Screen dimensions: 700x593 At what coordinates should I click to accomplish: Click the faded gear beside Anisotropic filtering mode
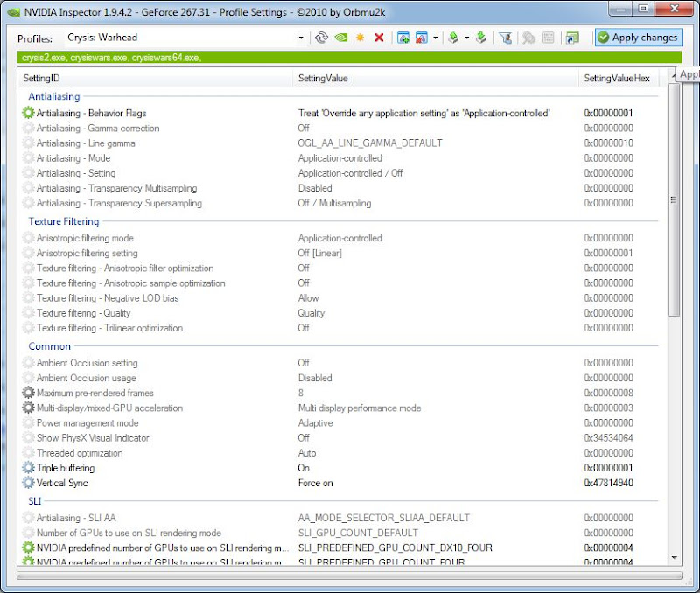28,238
